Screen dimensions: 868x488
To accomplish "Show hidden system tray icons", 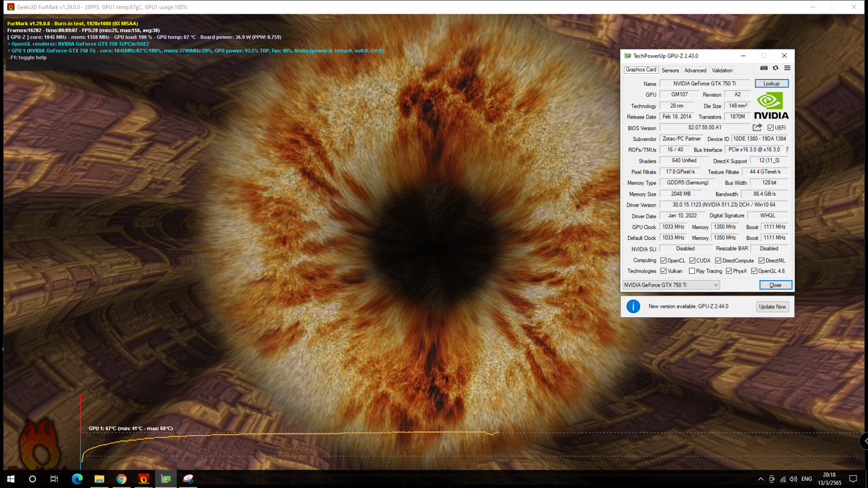I will [760, 479].
